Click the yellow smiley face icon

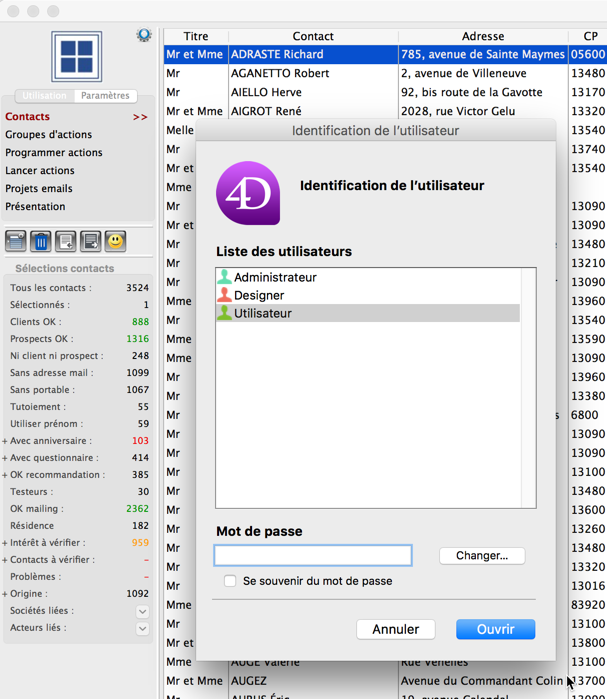116,241
